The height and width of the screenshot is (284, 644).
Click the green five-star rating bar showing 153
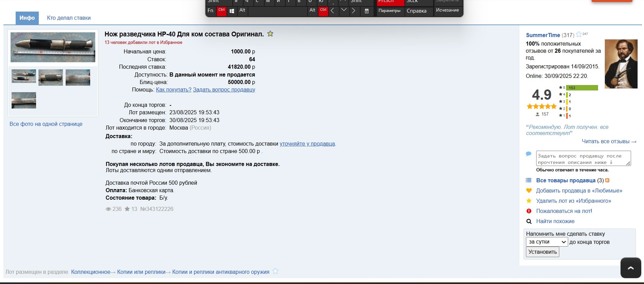click(x=582, y=88)
